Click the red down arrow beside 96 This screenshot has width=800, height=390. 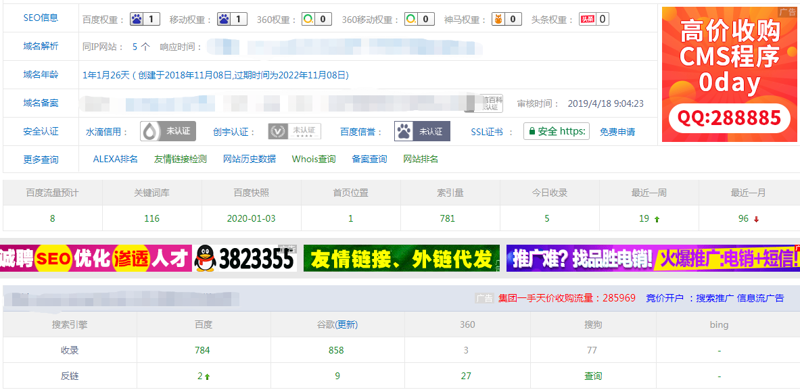coord(756,220)
